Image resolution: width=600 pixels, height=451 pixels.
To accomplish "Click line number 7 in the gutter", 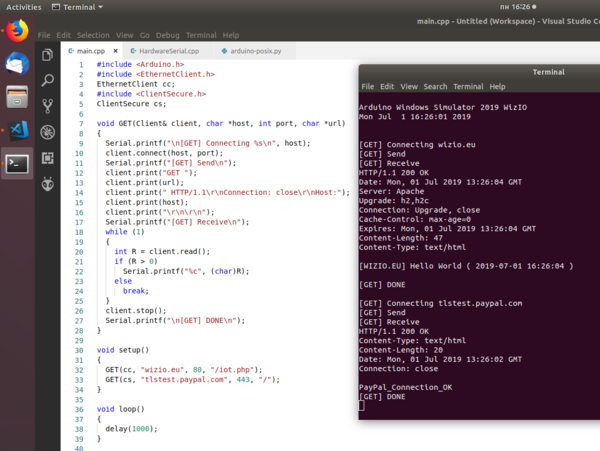I will (x=81, y=124).
